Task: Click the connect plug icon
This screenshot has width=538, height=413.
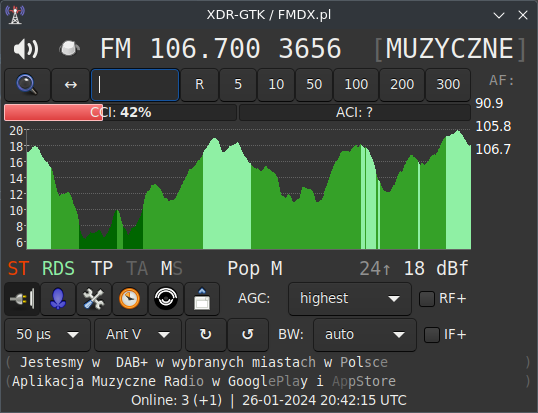Action: coord(22,299)
